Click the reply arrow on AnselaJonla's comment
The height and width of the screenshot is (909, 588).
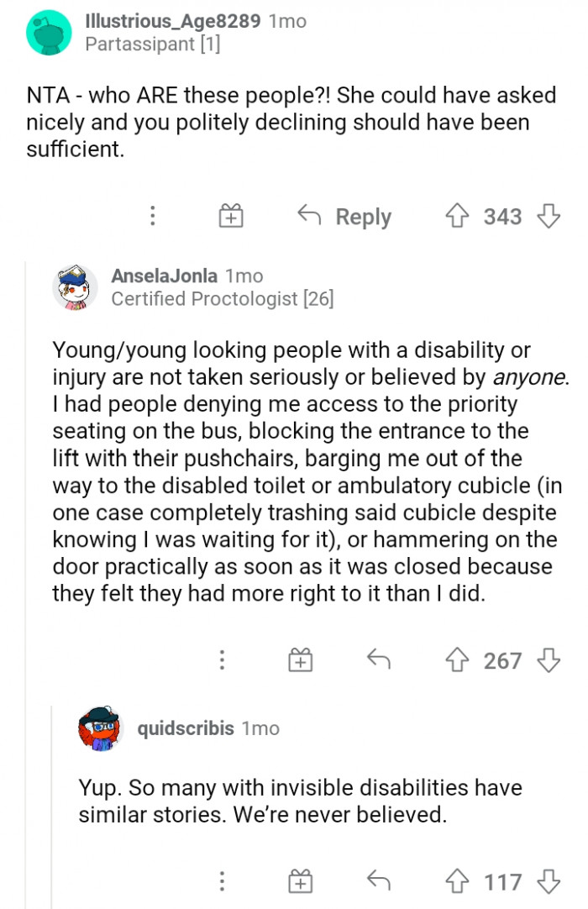[x=381, y=660]
